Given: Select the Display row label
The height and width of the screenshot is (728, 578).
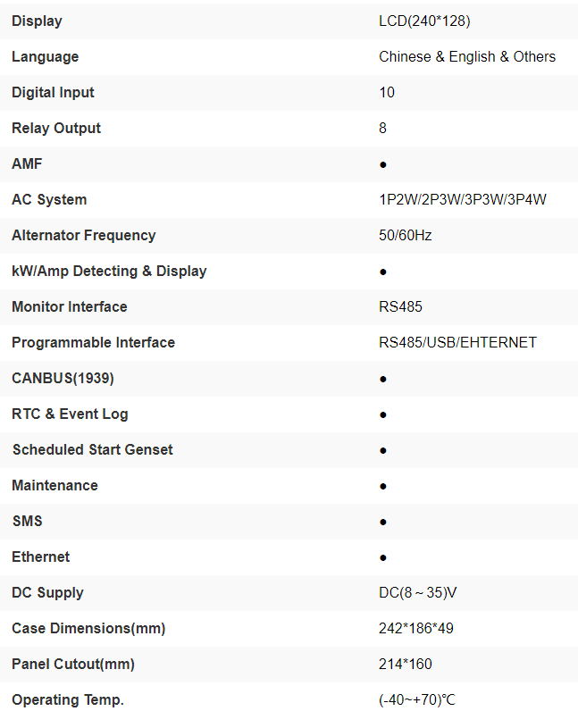Looking at the screenshot, I should click(x=37, y=21).
